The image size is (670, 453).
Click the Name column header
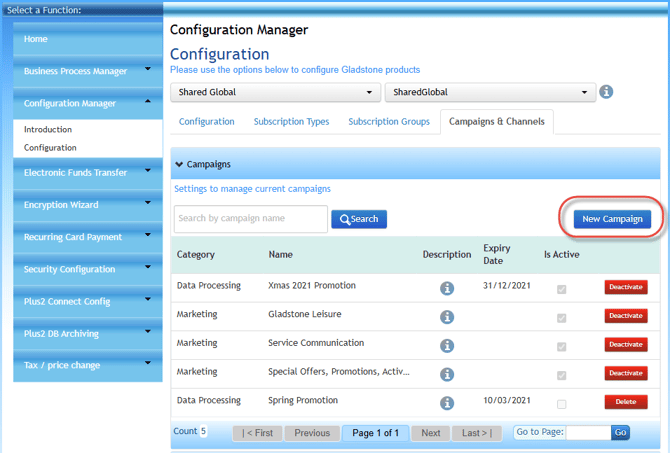coord(281,255)
